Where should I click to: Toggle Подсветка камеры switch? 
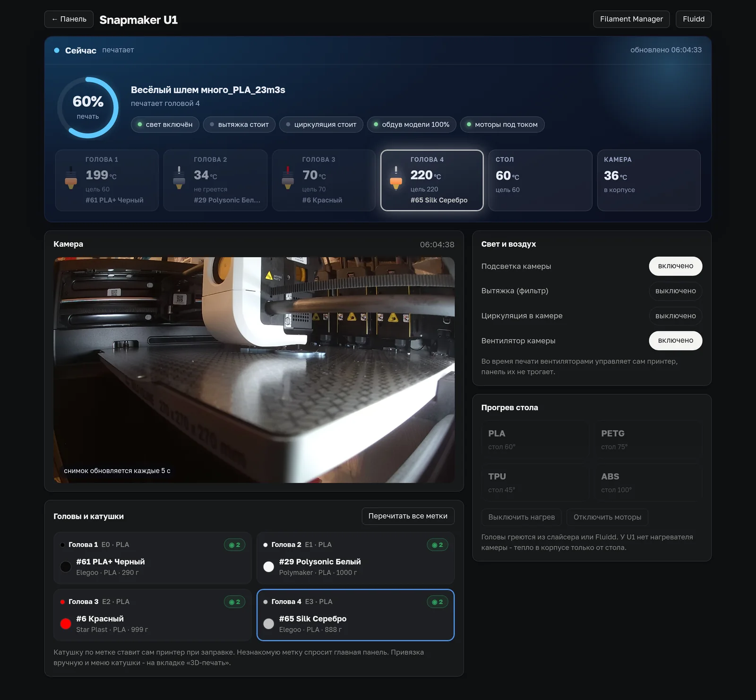tap(675, 266)
